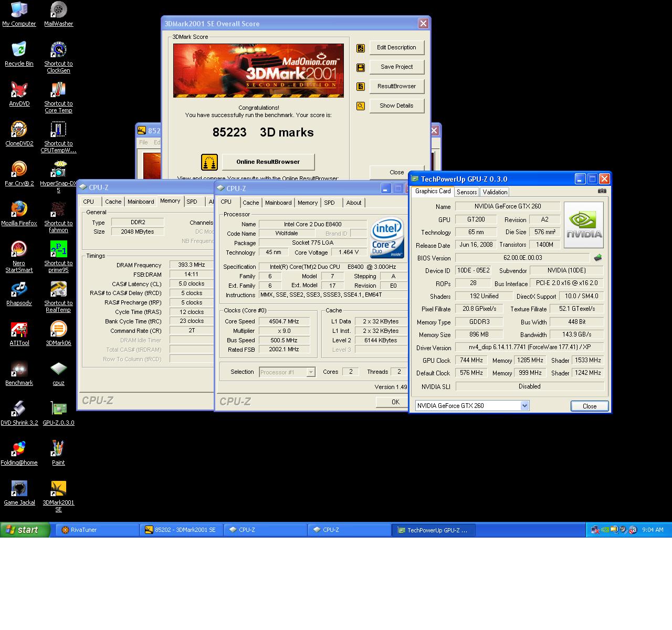The width and height of the screenshot is (672, 630).
Task: Open the My Computer desktop icon
Action: pyautogui.click(x=19, y=14)
